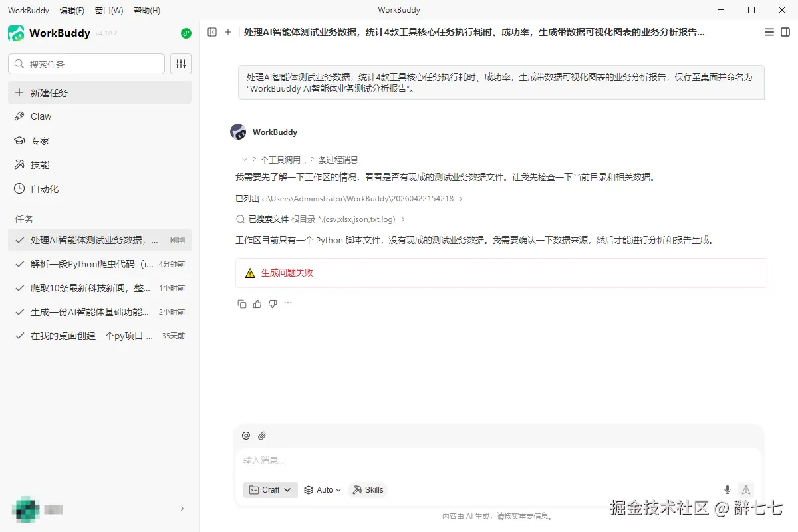
Task: Click the user prompt message bubble
Action: [x=501, y=82]
